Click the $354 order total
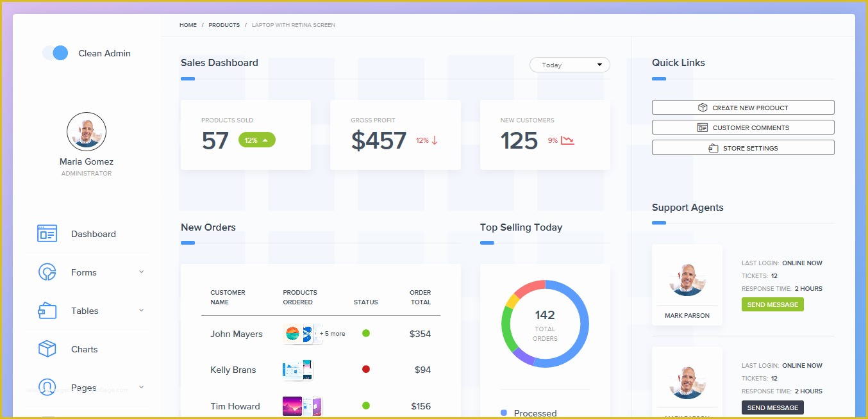The height and width of the screenshot is (419, 868). click(420, 334)
